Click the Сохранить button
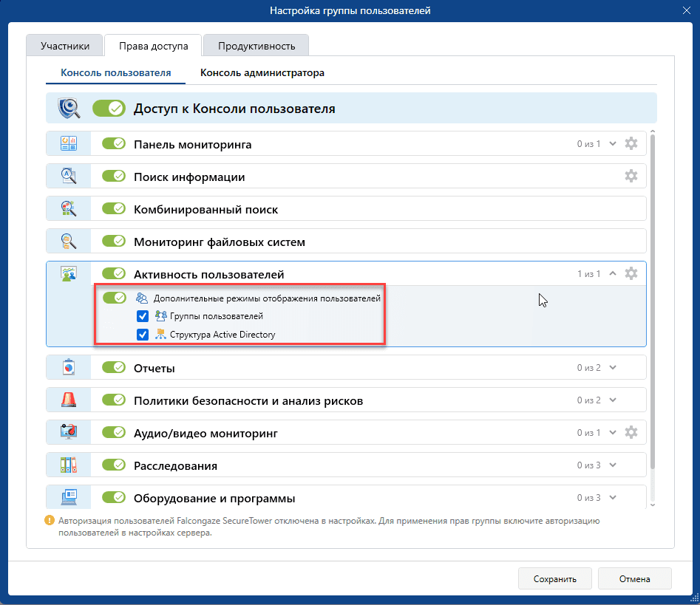700x605 pixels. [x=555, y=578]
